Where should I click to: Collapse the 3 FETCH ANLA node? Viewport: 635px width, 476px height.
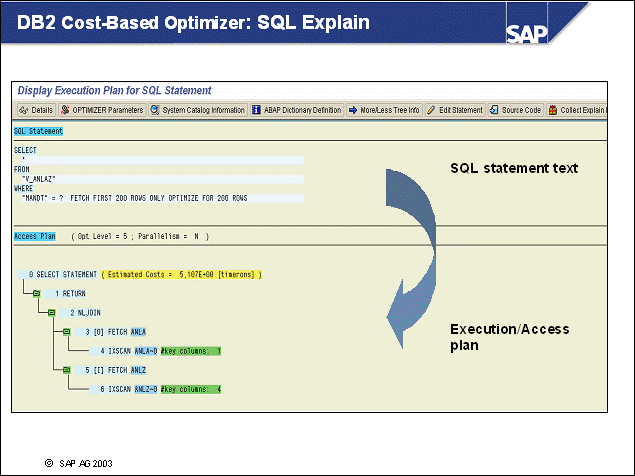coord(65,331)
